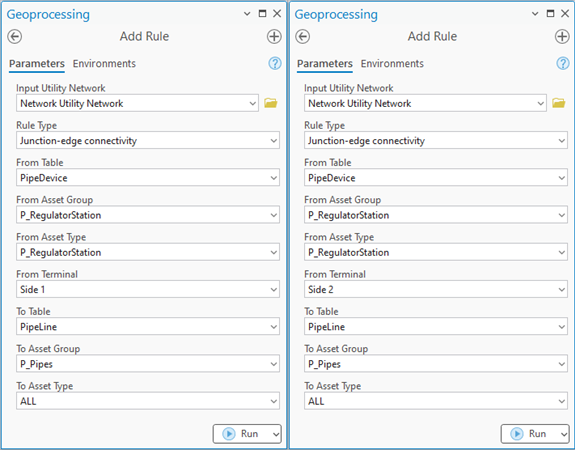Open To Asset Type dropdown in right panel
Image resolution: width=575 pixels, height=450 pixels.
(x=436, y=401)
